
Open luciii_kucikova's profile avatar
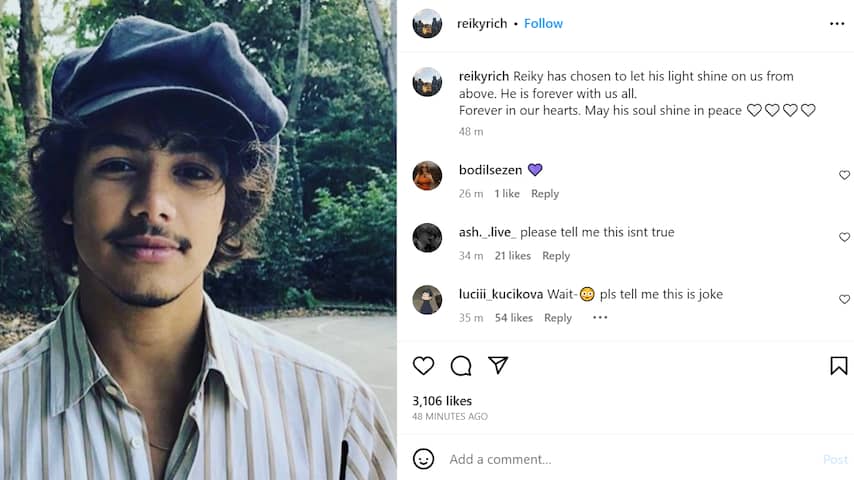click(427, 299)
